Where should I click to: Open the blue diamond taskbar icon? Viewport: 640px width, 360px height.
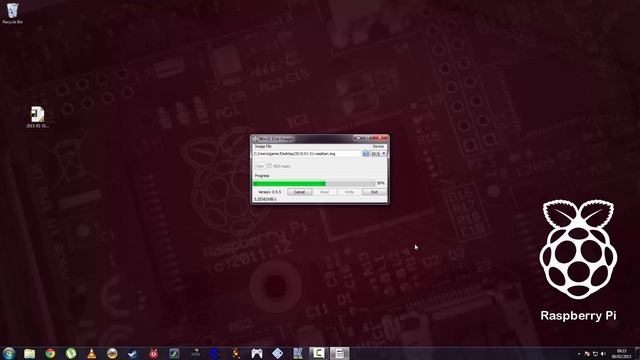pos(278,353)
